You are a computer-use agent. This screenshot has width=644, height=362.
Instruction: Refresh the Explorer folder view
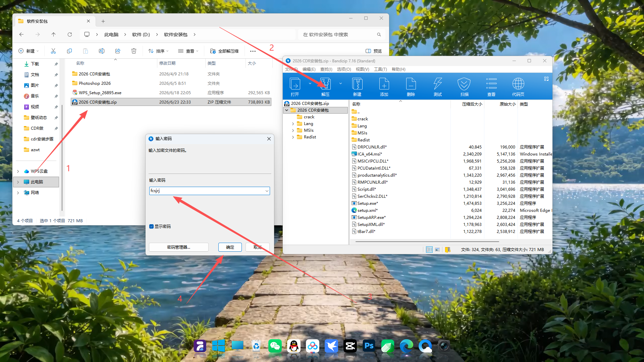(70, 35)
